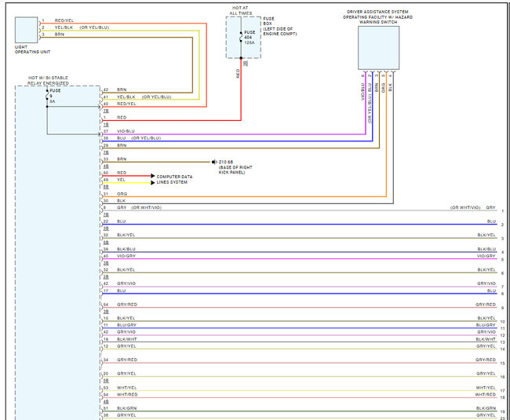510x420 pixels.
Task: Click the pin 1 'RED/YEL' label at Light Operating Unit
Action: (x=64, y=20)
